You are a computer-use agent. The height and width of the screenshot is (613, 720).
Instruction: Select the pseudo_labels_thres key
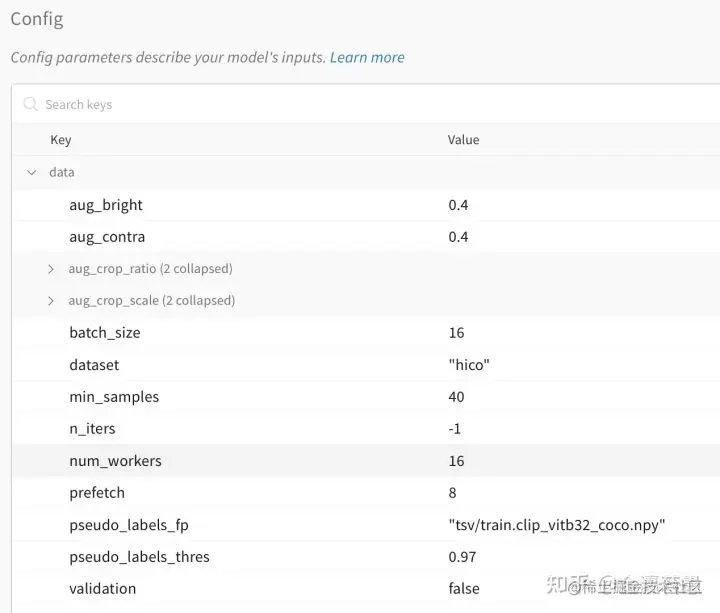139,557
